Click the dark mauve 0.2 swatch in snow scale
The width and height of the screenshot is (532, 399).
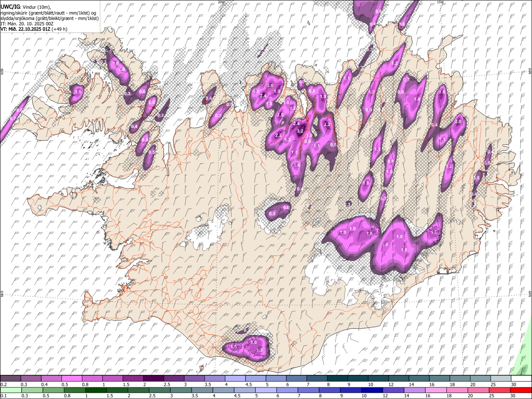coord(10,378)
